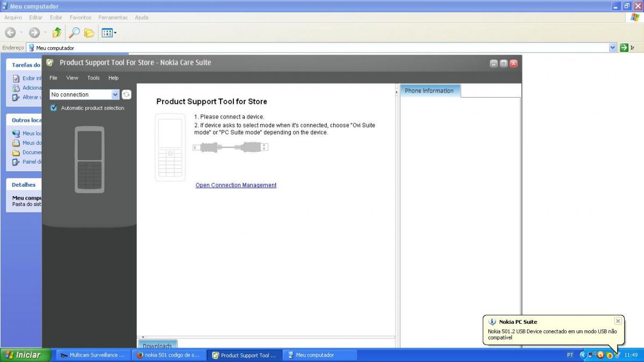Click the Alterar configuração task icon
This screenshot has width=644, height=362.
16,97
